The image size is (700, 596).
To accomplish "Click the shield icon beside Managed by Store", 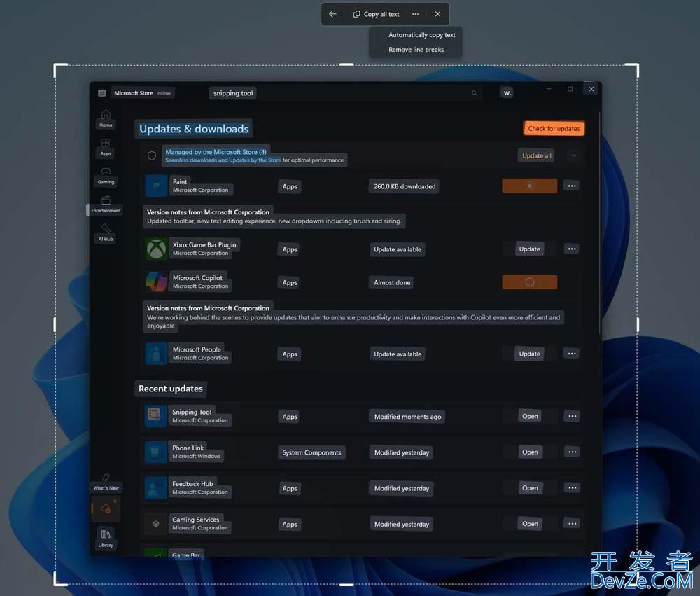I will click(x=152, y=155).
